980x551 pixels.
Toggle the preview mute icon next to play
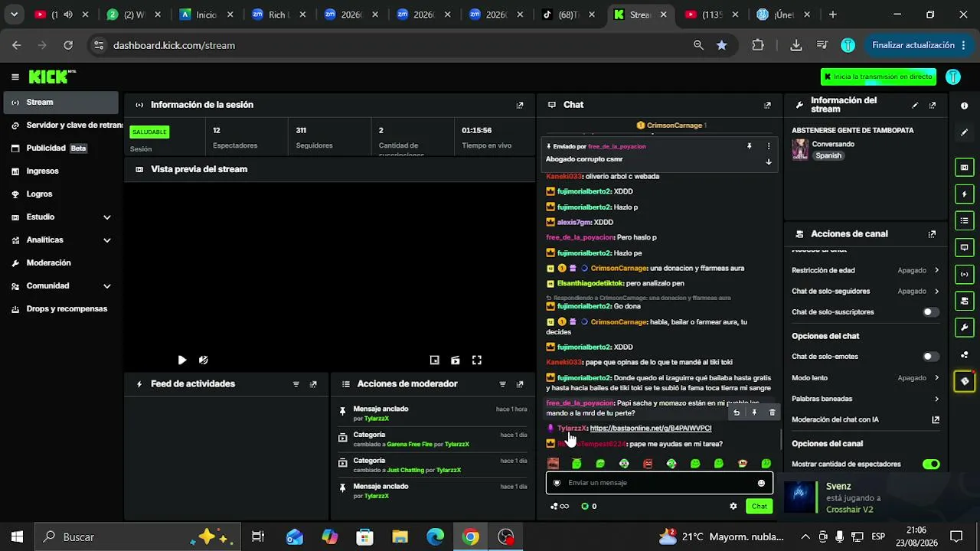203,360
